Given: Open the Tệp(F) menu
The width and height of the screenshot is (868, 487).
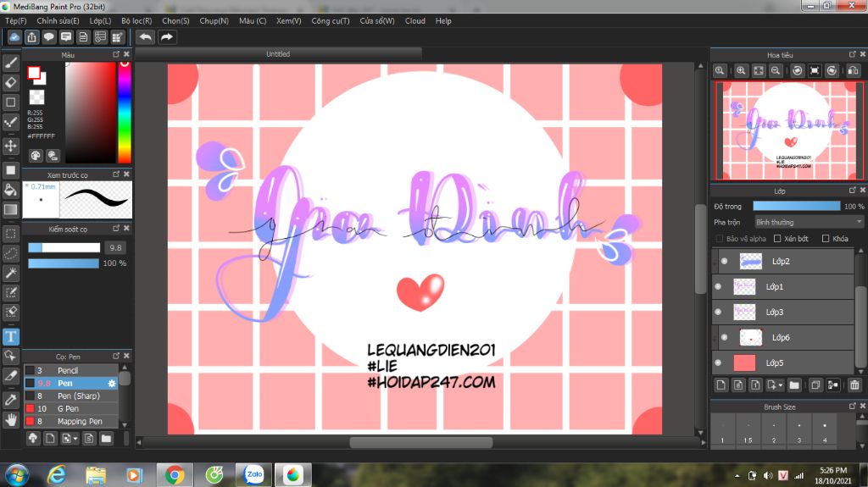Looking at the screenshot, I should coord(16,21).
